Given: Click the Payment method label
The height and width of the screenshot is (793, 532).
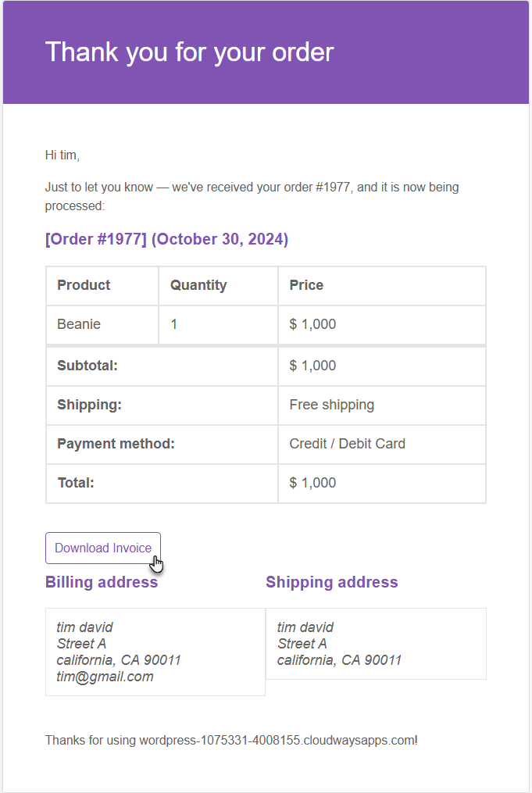Looking at the screenshot, I should pyautogui.click(x=116, y=444).
